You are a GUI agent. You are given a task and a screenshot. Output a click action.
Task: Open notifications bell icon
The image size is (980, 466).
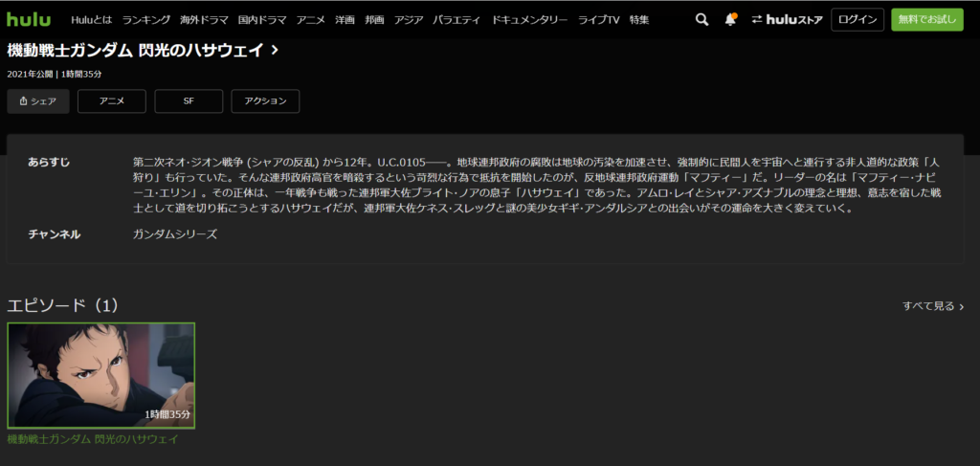(730, 19)
